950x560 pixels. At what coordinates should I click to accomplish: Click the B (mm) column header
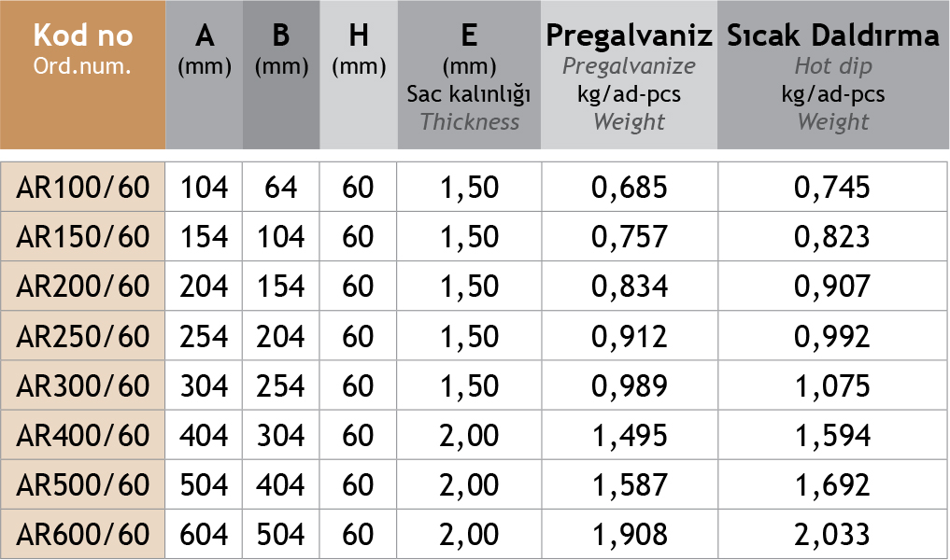[281, 49]
